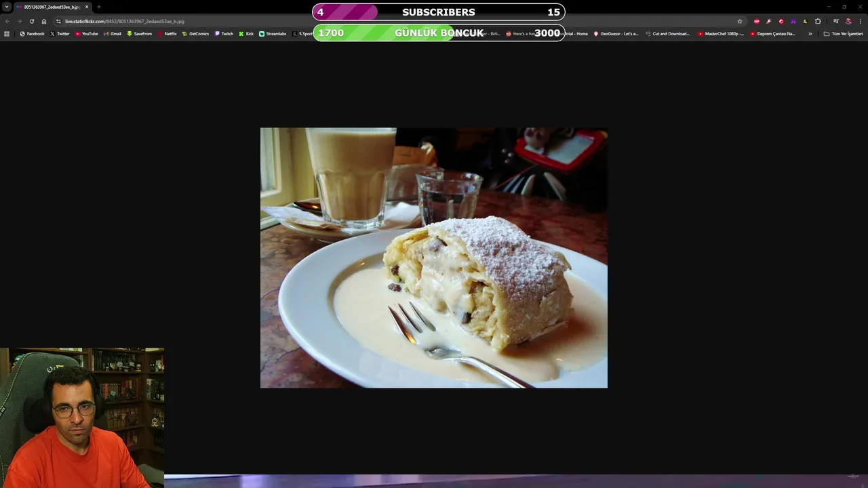Select the 8051363967 image browser tab
868x488 pixels.
[52, 7]
